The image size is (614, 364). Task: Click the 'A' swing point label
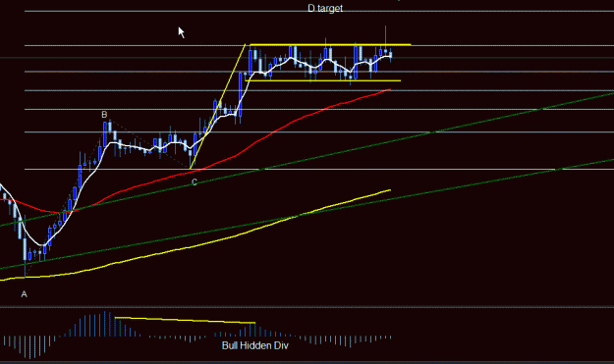(x=24, y=294)
